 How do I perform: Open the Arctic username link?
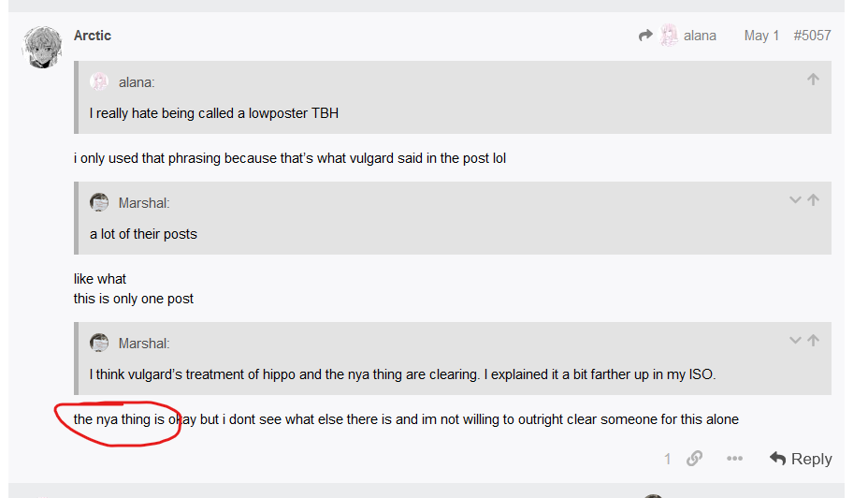click(x=93, y=36)
